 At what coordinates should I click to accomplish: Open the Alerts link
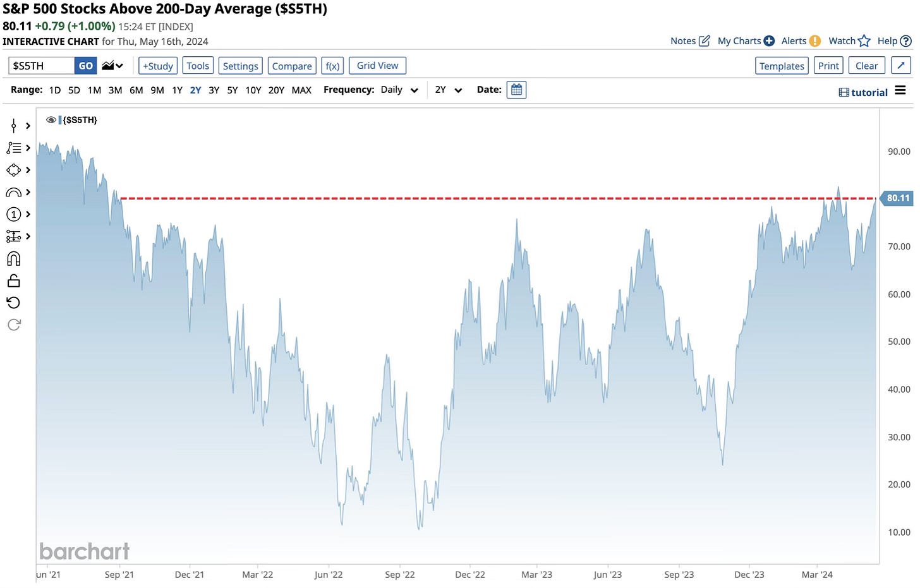[x=794, y=41]
